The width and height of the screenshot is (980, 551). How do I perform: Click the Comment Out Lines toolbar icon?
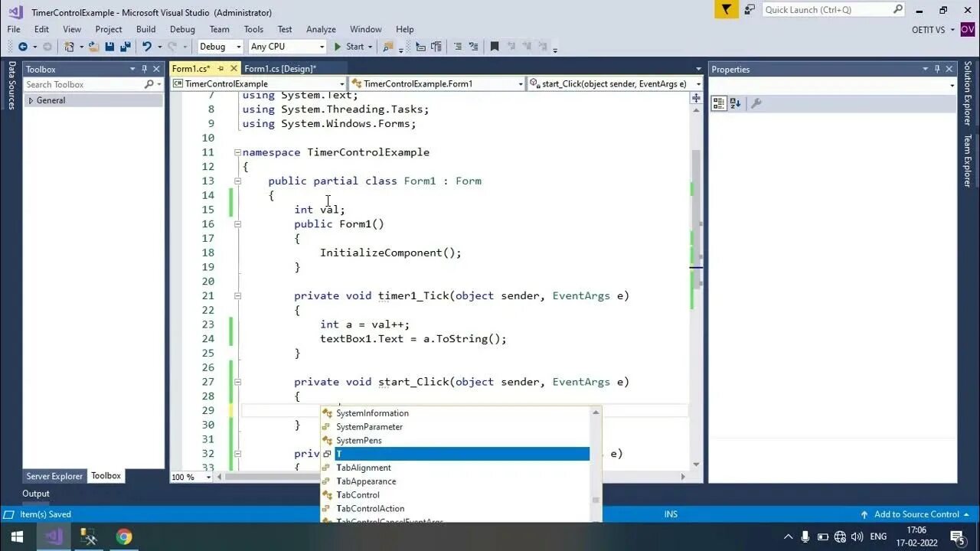(x=457, y=47)
